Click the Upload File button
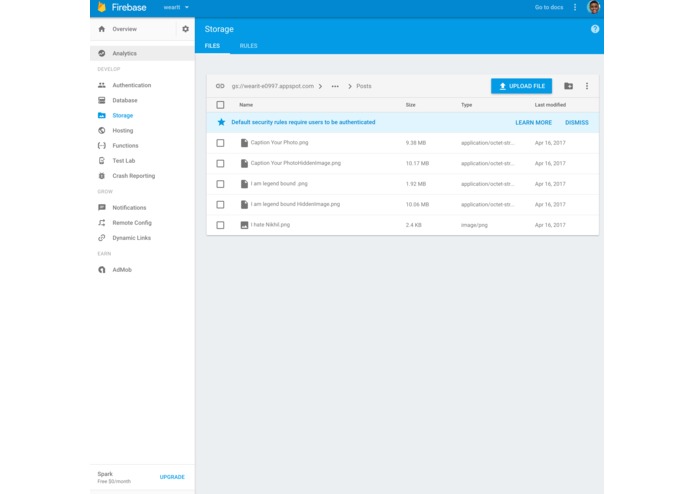 521,86
